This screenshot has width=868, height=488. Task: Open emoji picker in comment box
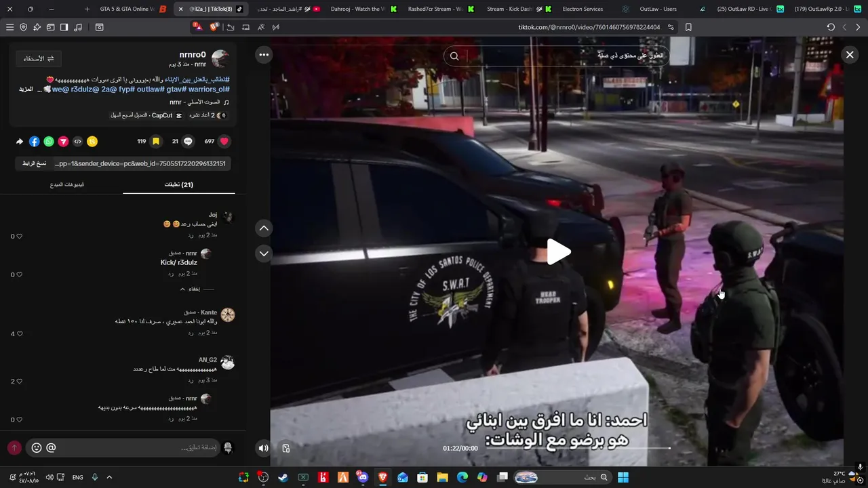point(37,448)
